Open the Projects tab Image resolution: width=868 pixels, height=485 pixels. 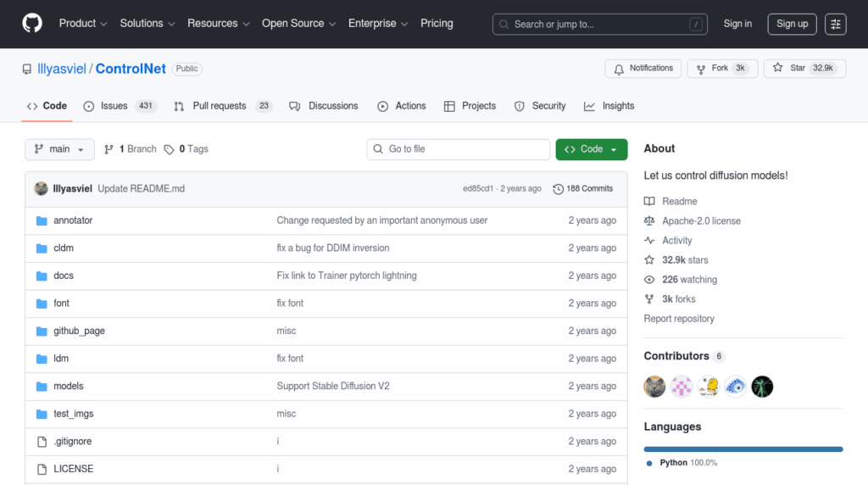[470, 106]
